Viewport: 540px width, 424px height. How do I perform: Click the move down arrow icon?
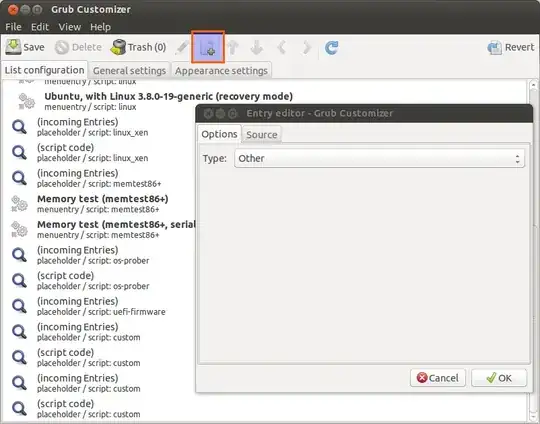pyautogui.click(x=257, y=48)
